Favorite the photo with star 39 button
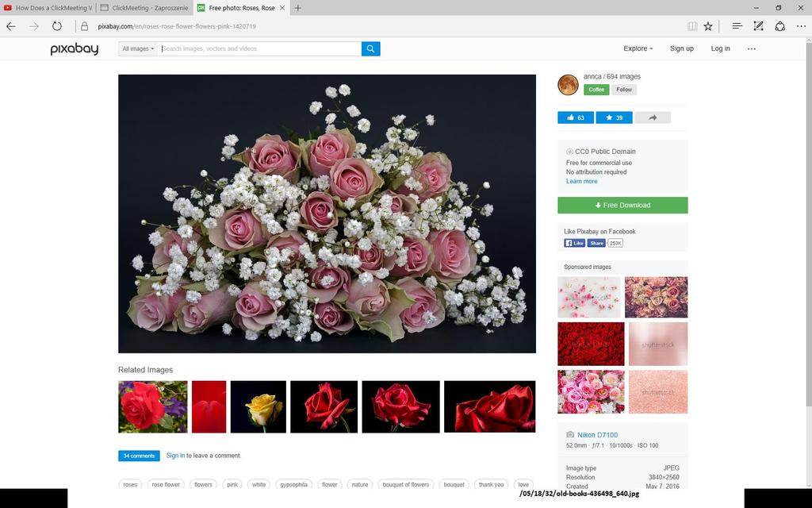 pyautogui.click(x=615, y=117)
